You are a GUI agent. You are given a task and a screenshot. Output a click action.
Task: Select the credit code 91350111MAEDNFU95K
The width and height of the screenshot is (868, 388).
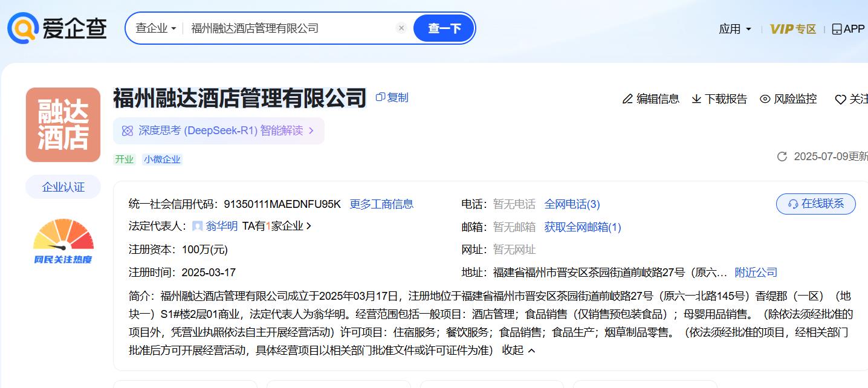click(x=282, y=204)
